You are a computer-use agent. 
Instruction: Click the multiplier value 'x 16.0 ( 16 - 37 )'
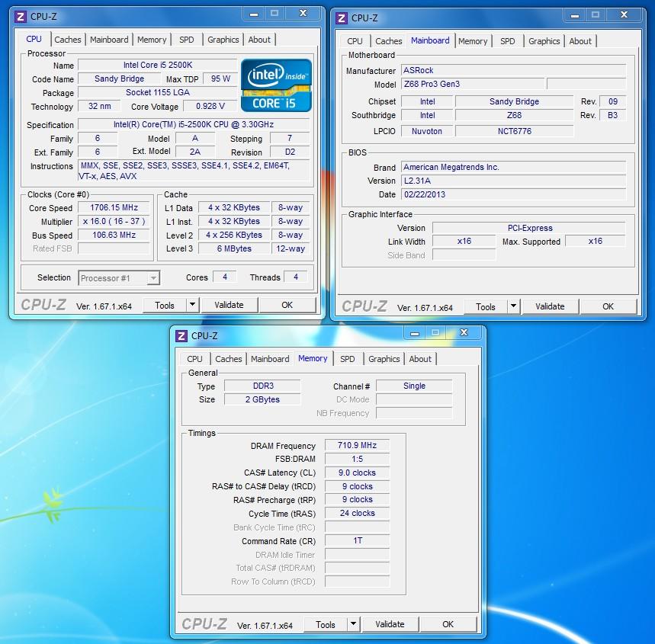point(114,221)
